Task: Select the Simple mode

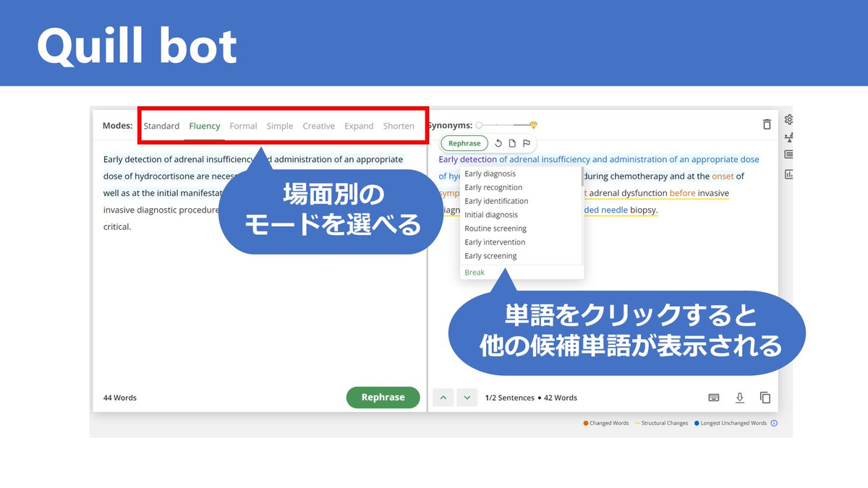Action: point(280,126)
